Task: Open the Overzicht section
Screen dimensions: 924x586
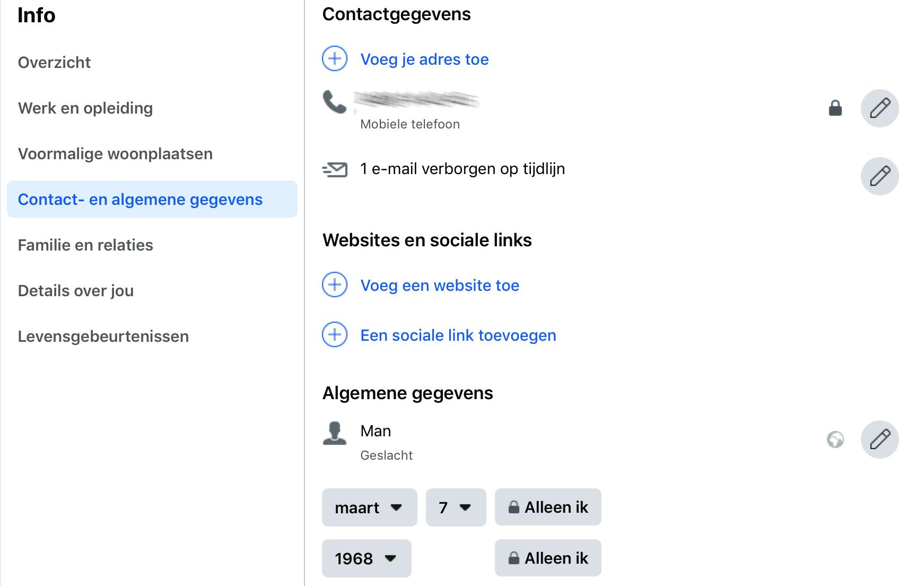Action: 54,63
